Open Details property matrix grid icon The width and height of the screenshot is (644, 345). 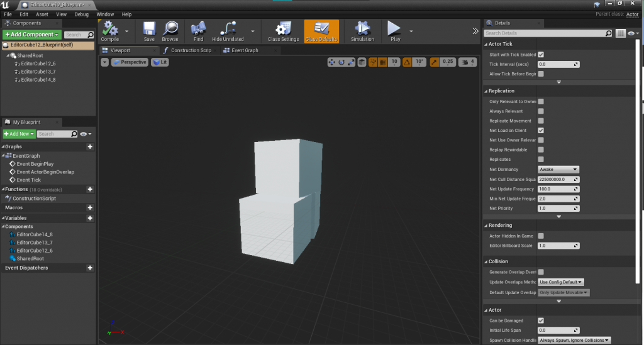point(621,33)
